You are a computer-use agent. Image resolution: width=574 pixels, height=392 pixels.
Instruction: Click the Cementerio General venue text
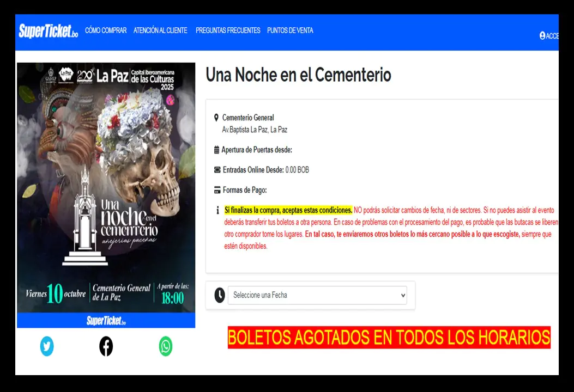tap(248, 118)
